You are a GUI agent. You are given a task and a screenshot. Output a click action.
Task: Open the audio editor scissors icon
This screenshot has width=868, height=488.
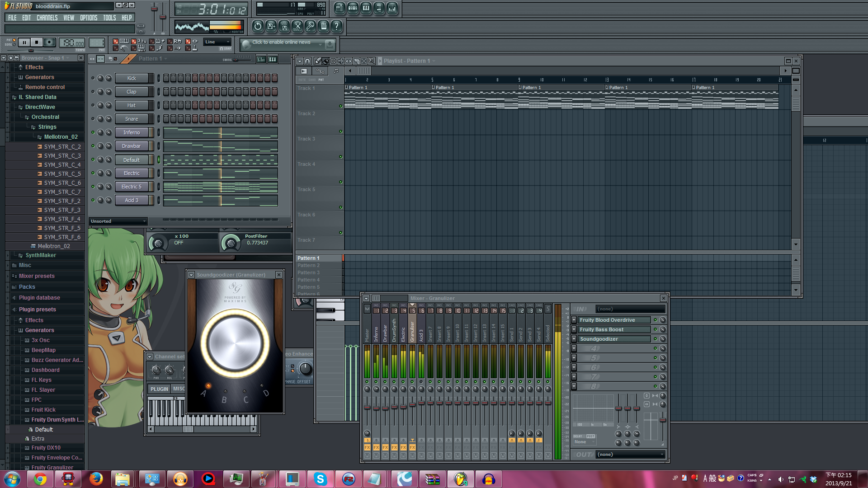click(297, 26)
